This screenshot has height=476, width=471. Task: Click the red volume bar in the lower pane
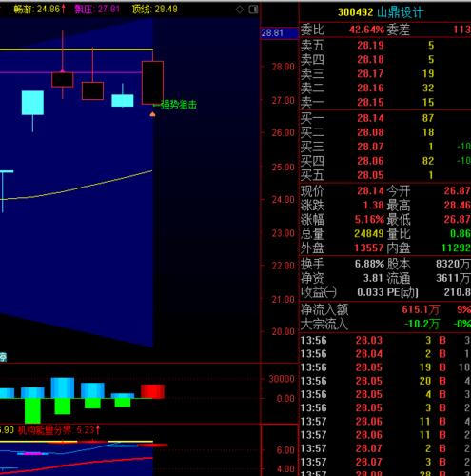click(x=152, y=391)
